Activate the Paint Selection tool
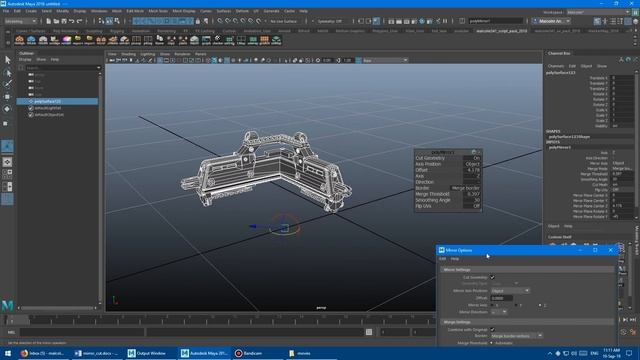This screenshot has height=360, width=640. click(x=7, y=84)
